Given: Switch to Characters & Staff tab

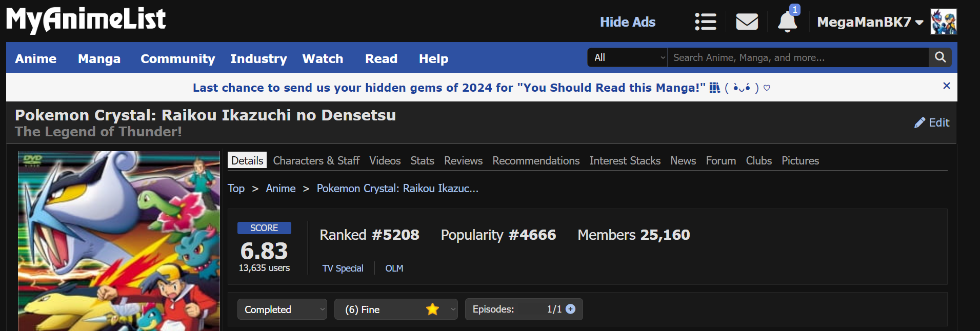Looking at the screenshot, I should coord(316,160).
